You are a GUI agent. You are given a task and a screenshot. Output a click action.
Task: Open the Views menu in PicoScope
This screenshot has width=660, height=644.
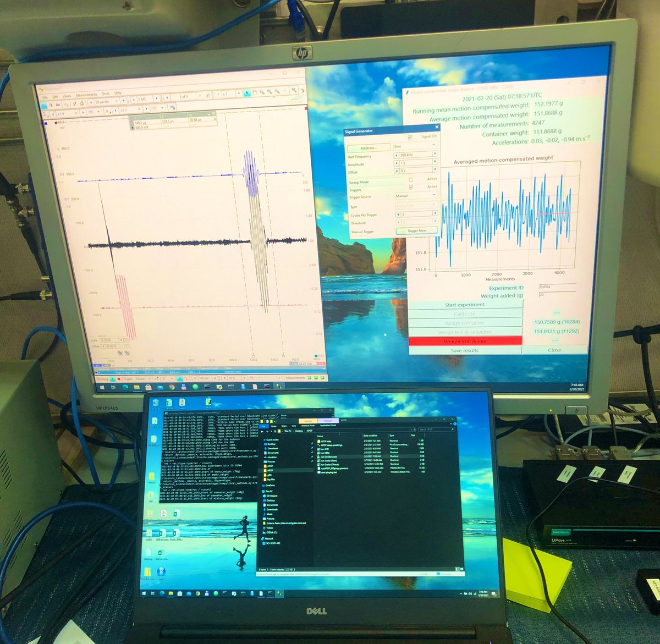[67, 96]
